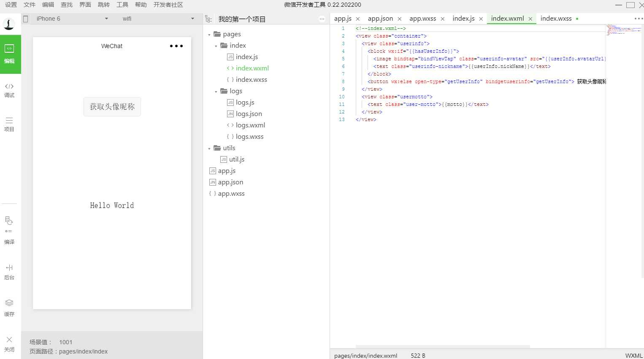Open the iPhone 6 device dropdown
Image resolution: width=644 pixels, height=359 pixels.
(x=72, y=19)
